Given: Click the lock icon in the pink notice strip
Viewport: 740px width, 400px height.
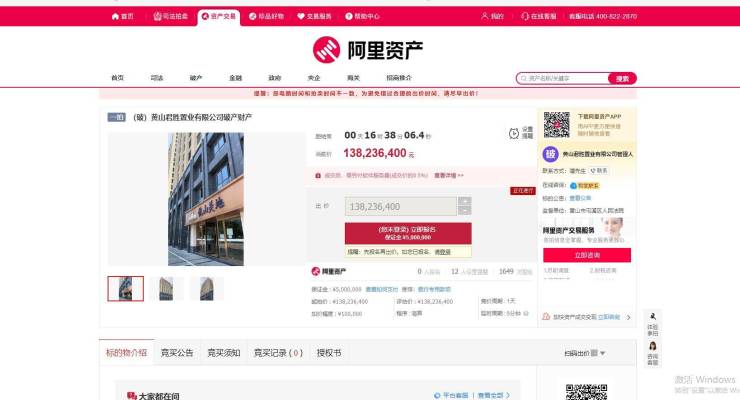Looking at the screenshot, I should tap(318, 175).
